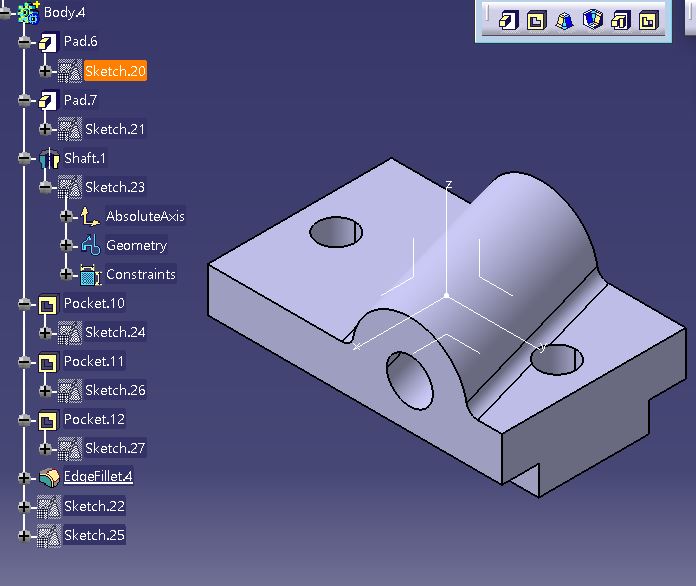This screenshot has height=586, width=696.
Task: Click the sketch icon beside Sketch.25
Action: (49, 535)
